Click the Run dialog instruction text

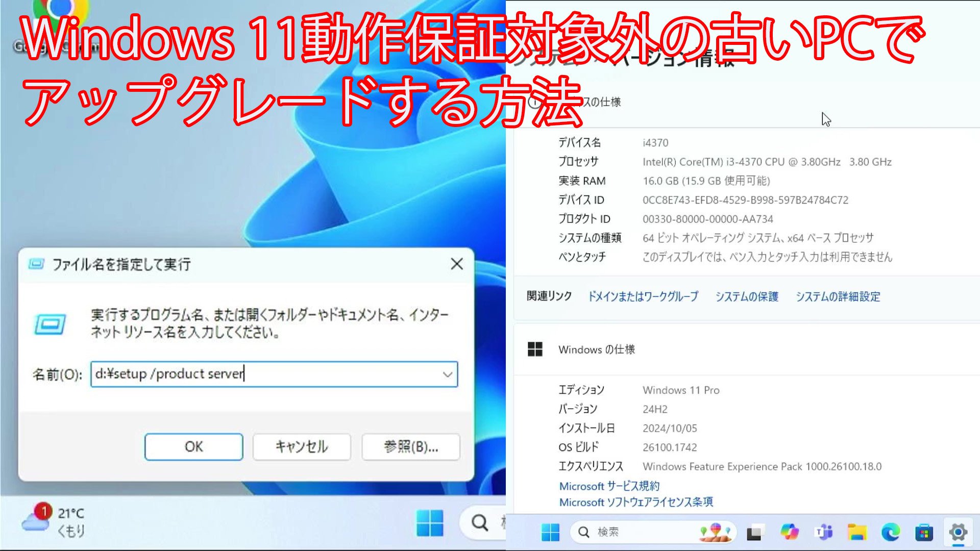[x=269, y=323]
